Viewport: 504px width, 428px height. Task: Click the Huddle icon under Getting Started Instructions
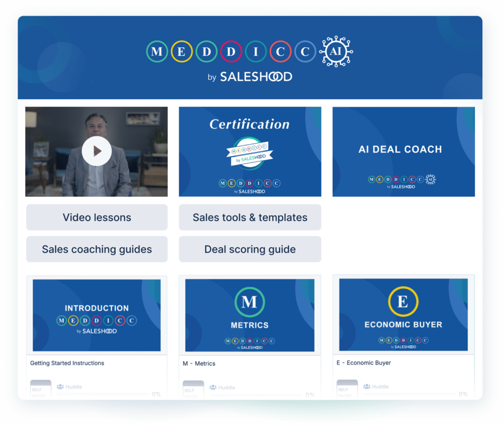tap(60, 387)
